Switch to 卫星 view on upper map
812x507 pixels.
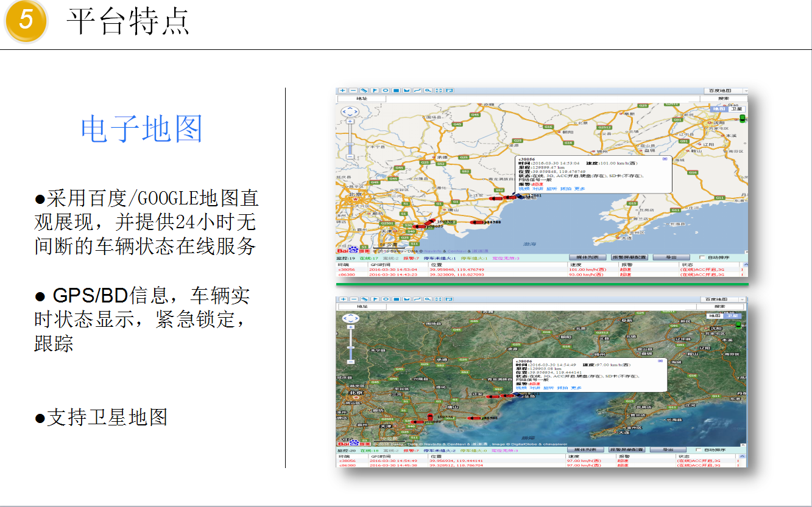click(736, 109)
